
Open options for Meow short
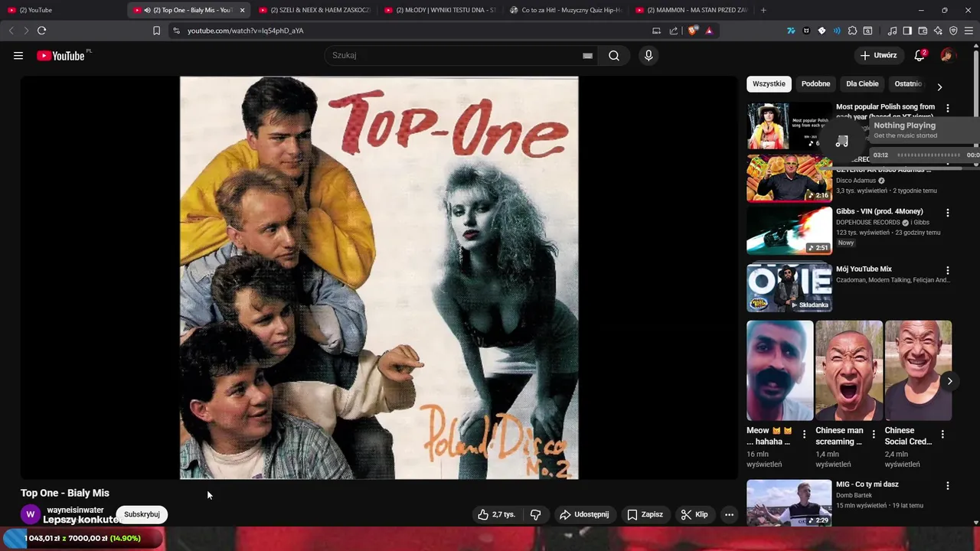804,434
